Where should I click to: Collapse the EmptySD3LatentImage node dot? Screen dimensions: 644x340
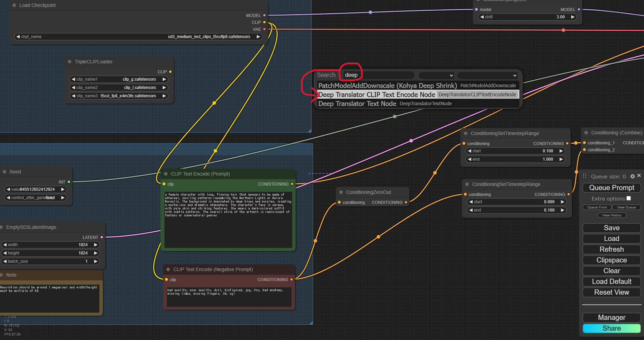(x=1, y=227)
